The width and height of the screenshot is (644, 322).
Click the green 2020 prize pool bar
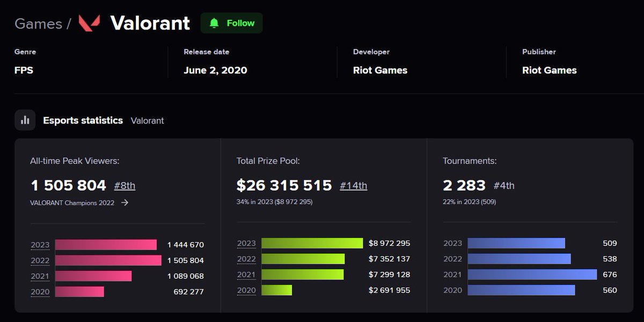[277, 290]
